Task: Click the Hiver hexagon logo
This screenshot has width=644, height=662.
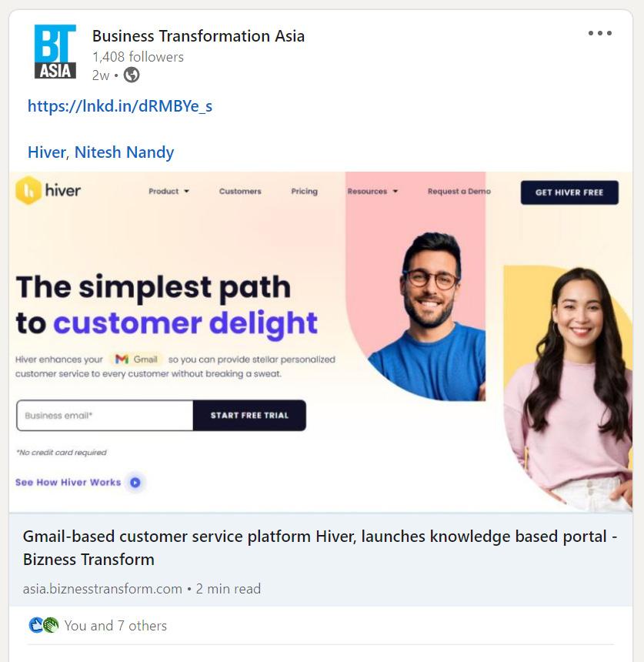Action: click(x=28, y=190)
